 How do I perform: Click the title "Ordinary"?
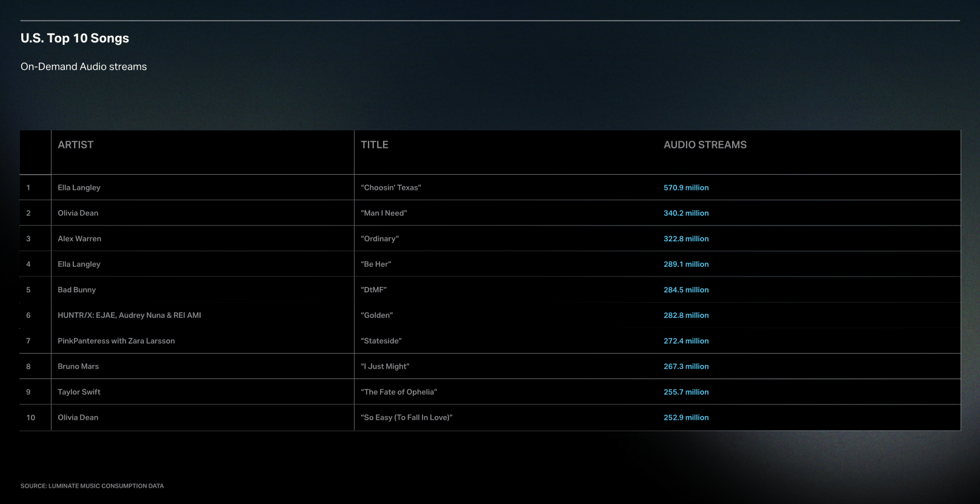(x=380, y=238)
